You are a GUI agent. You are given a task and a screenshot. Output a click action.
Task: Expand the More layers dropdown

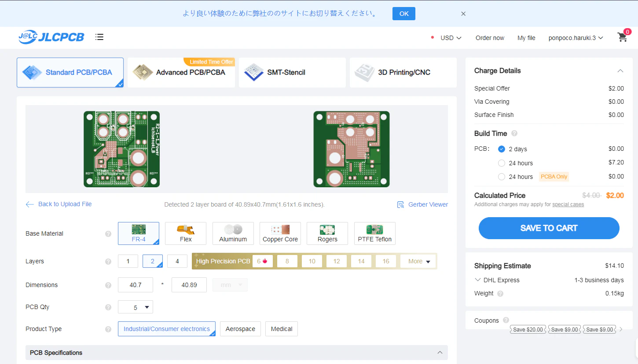(x=418, y=261)
